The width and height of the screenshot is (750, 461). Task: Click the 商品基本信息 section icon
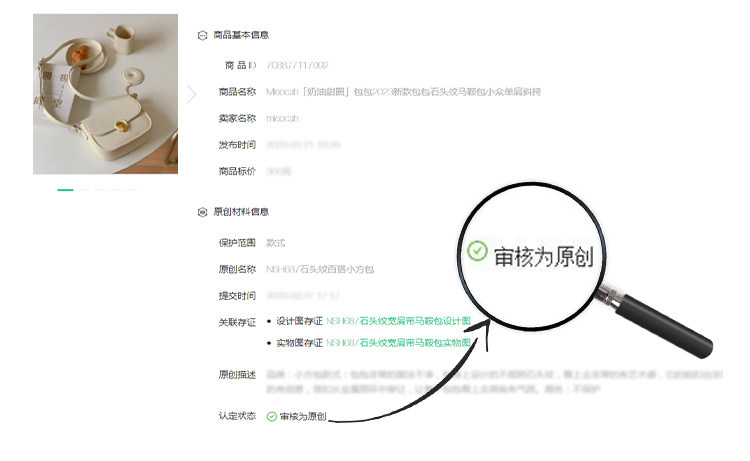coord(202,35)
